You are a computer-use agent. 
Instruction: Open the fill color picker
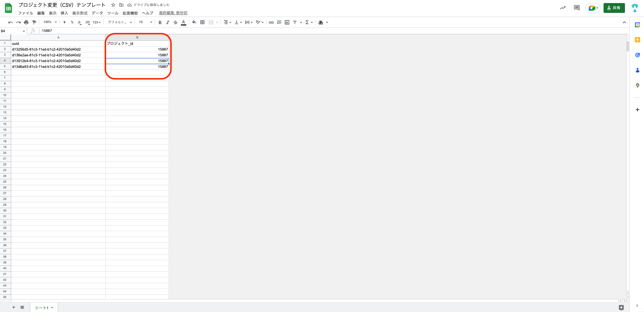point(194,22)
